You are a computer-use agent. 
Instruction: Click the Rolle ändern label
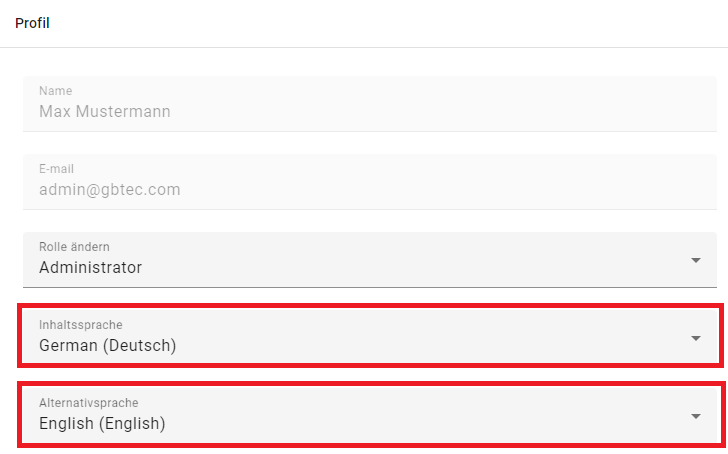(74, 247)
